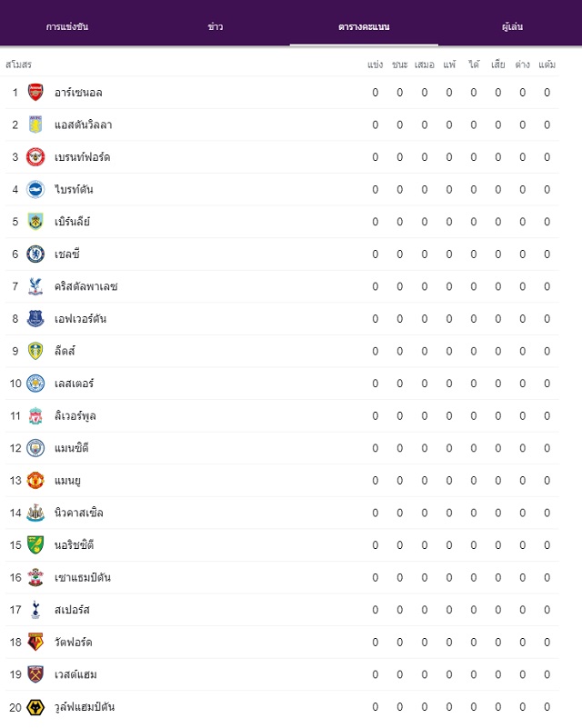Select the Tottenham Spurs cockerel logo
Image resolution: width=582 pixels, height=728 pixels.
tap(35, 610)
